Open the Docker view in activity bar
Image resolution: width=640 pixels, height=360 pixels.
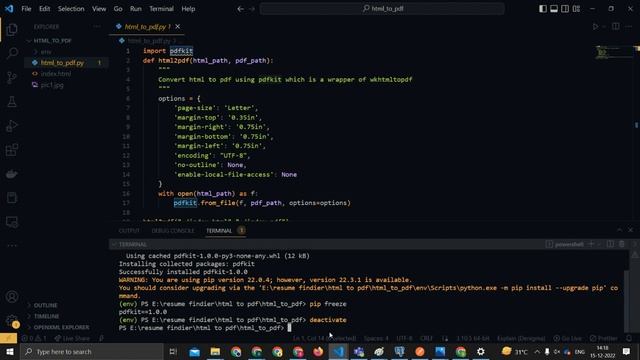(12, 174)
